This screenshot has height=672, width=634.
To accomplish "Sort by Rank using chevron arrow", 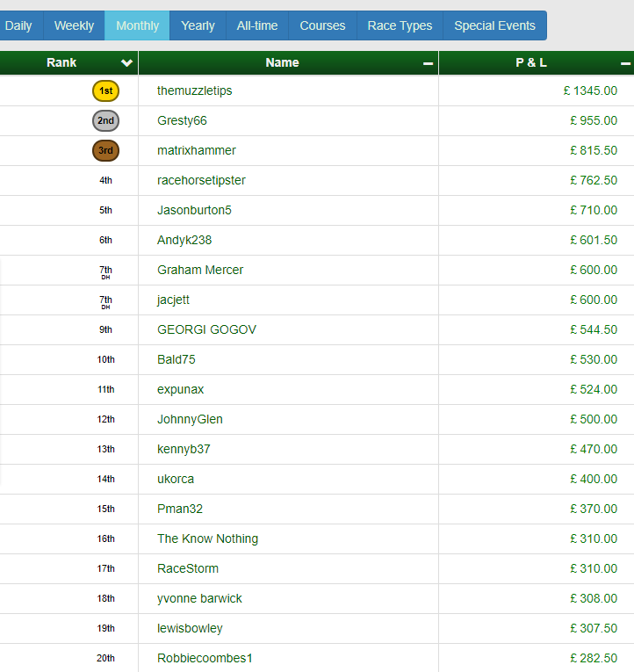I will (x=126, y=63).
